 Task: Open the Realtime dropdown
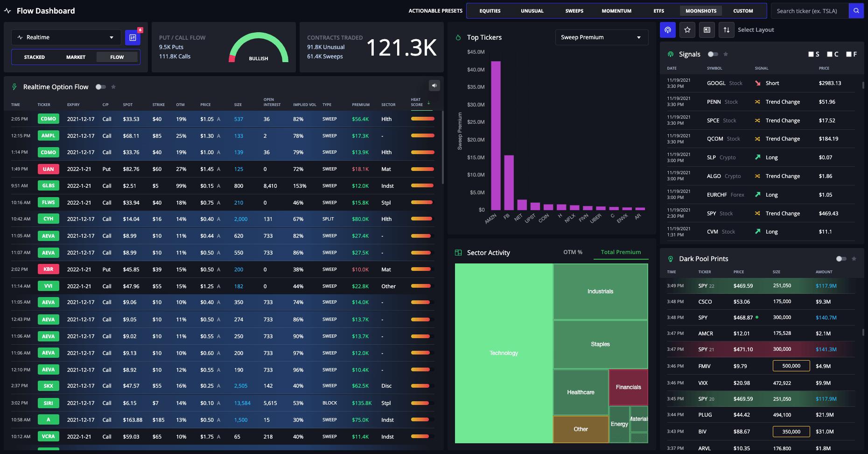click(x=66, y=37)
